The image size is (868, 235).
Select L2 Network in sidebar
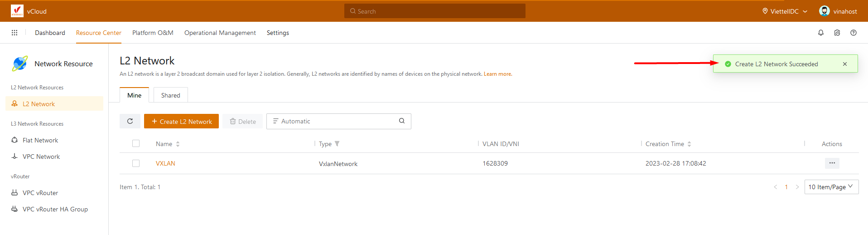54,103
